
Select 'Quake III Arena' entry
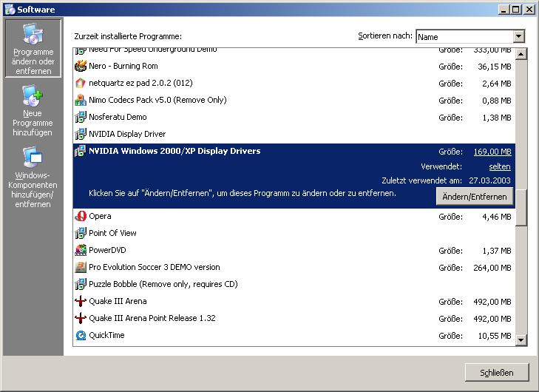pyautogui.click(x=294, y=301)
